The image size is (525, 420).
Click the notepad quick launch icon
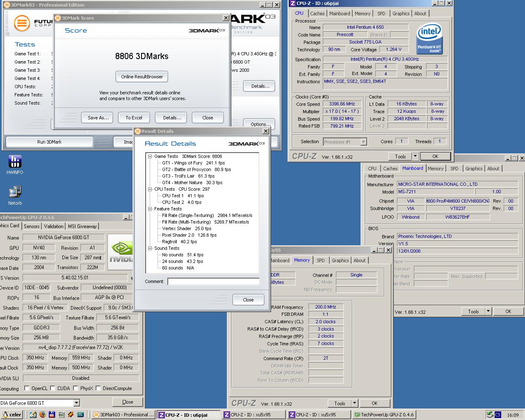pos(33,415)
